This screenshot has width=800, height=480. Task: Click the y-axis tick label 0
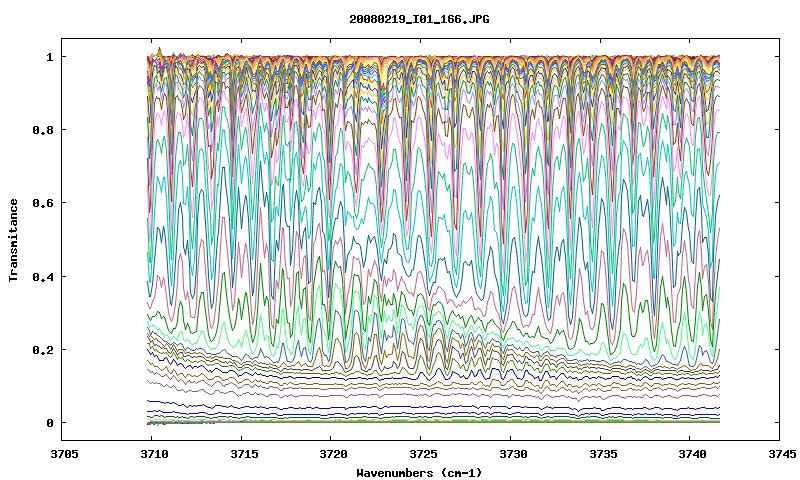click(x=49, y=423)
